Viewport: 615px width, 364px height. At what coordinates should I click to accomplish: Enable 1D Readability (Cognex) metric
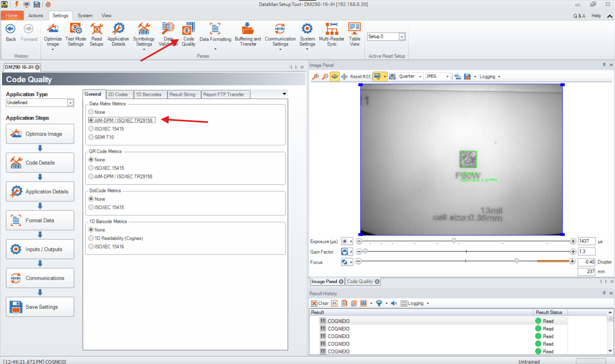(91, 238)
